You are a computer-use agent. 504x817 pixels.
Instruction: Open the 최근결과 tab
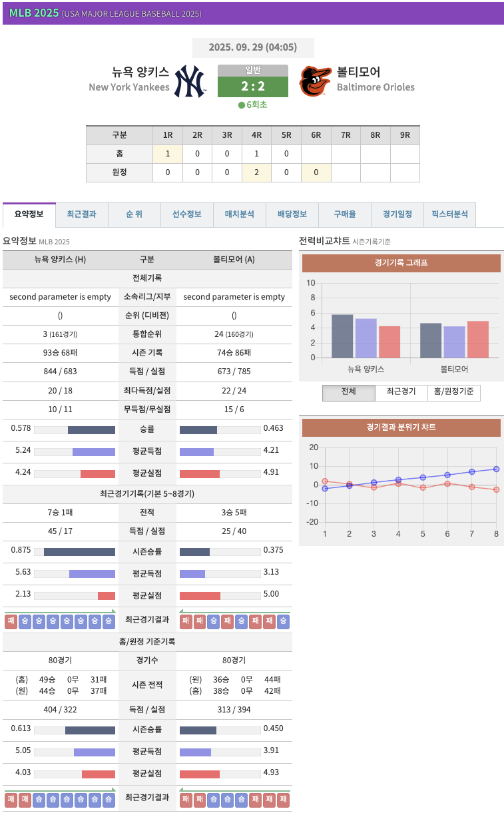(81, 214)
